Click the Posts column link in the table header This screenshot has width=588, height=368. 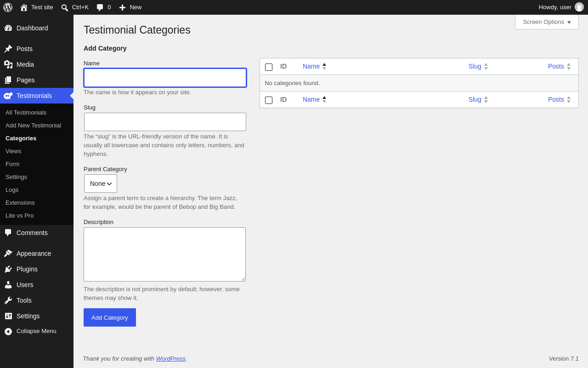click(556, 66)
